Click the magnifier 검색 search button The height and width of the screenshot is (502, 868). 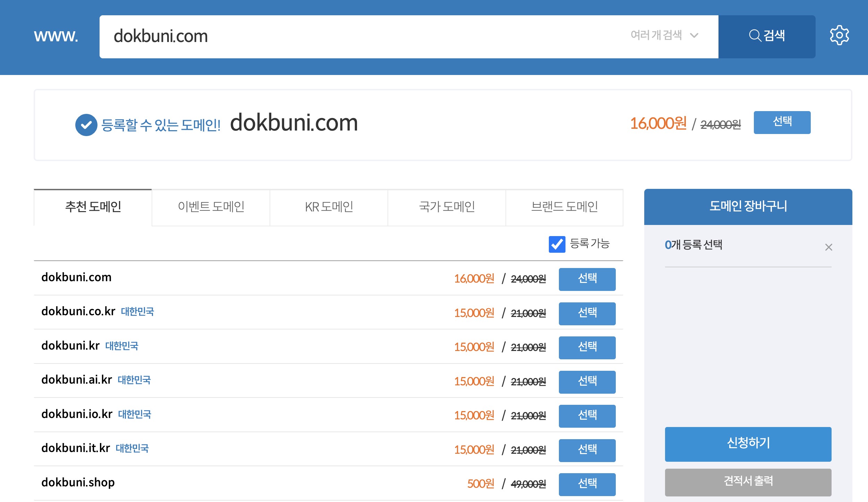(767, 36)
